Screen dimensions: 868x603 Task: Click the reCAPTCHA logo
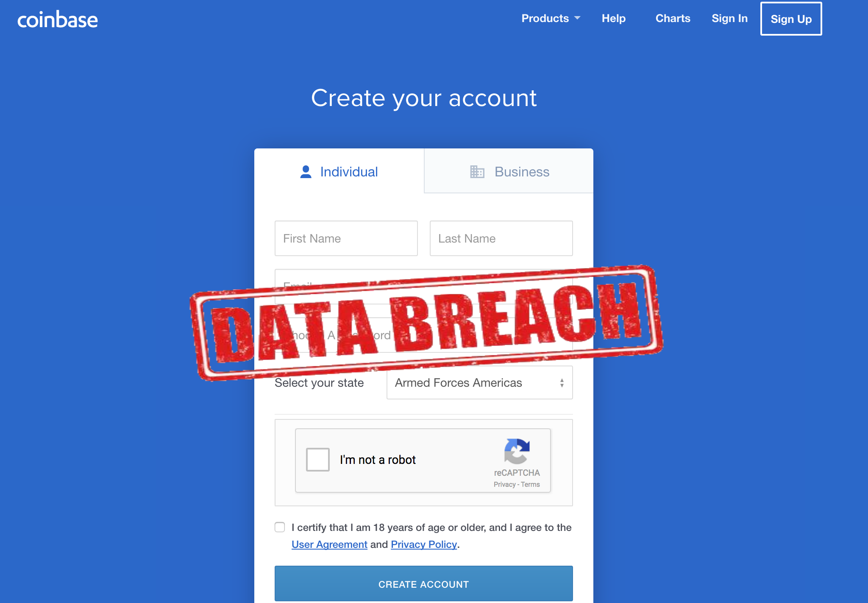(x=517, y=451)
